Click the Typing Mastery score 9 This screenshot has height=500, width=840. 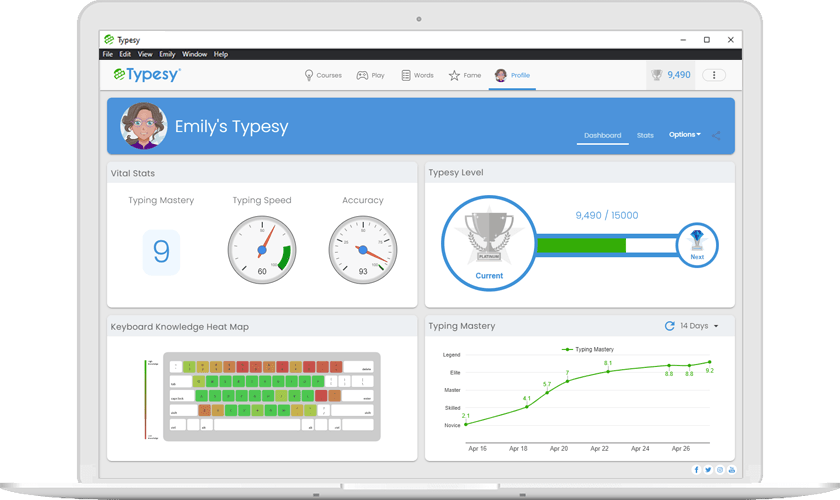161,252
